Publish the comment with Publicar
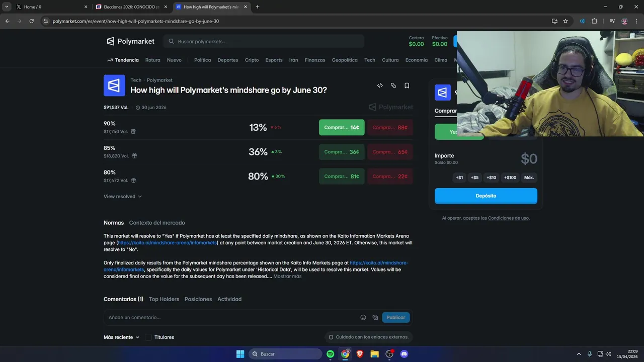Viewport: 644px width, 362px height. (x=396, y=317)
